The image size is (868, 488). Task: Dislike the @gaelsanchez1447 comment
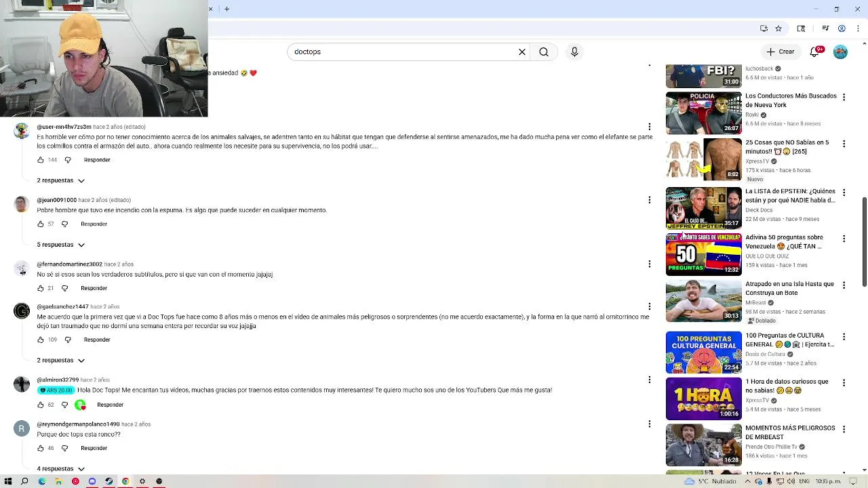pos(68,340)
